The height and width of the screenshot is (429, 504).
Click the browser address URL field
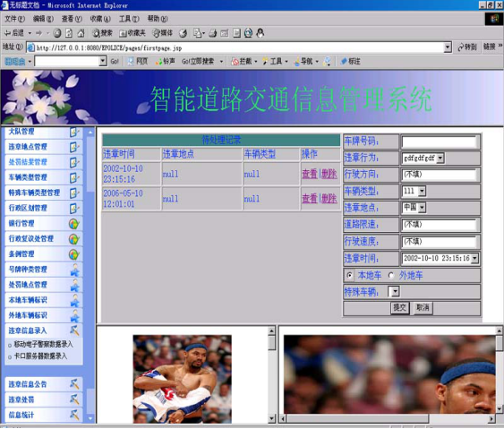(x=239, y=48)
